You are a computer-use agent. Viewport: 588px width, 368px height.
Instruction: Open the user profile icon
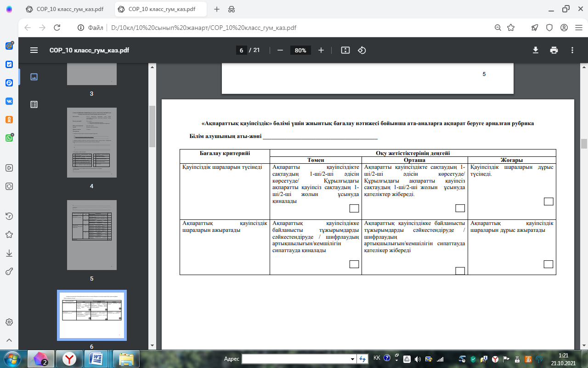pyautogui.click(x=564, y=28)
